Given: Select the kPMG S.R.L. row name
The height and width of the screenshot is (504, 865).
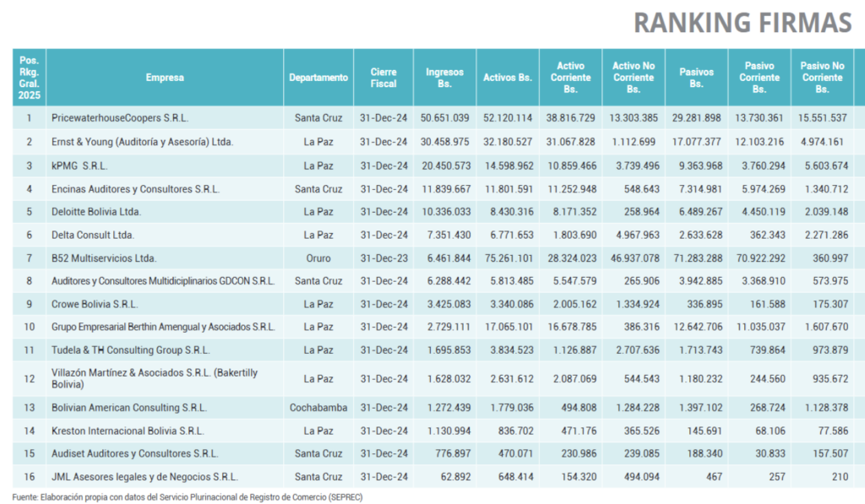Looking at the screenshot, I should 79,166.
